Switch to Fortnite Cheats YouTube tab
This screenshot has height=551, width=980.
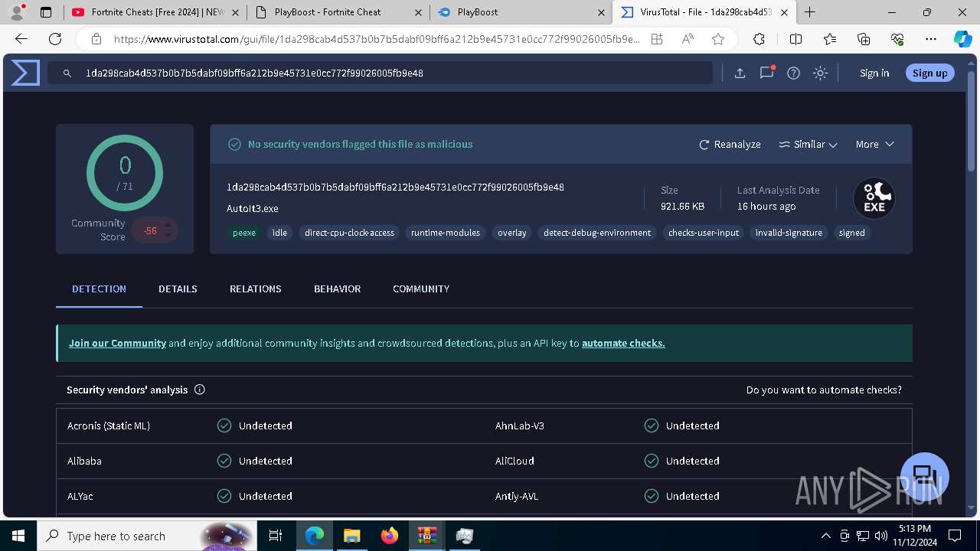click(x=154, y=12)
